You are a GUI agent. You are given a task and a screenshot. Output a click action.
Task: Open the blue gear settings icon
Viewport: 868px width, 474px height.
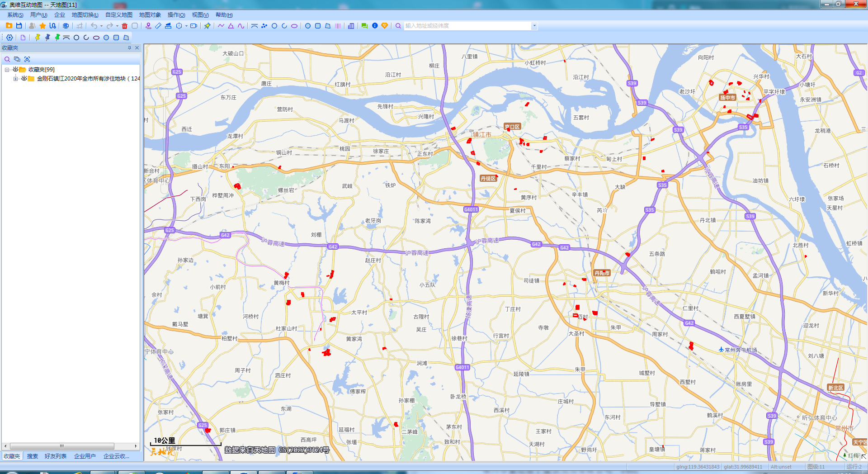click(x=9, y=38)
